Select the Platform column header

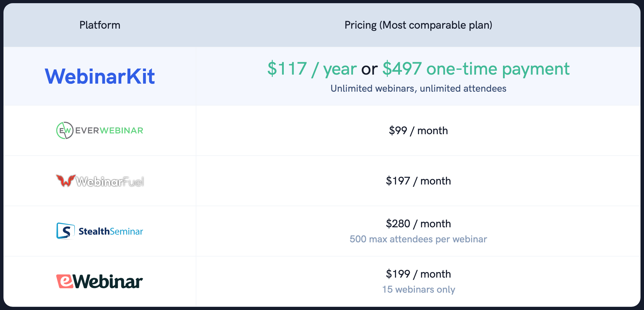click(100, 25)
